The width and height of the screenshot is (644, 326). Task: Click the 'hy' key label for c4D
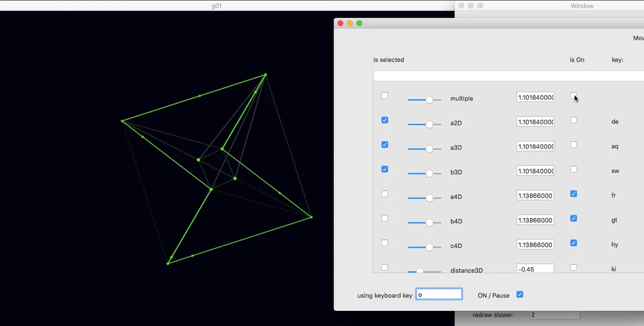tap(615, 244)
